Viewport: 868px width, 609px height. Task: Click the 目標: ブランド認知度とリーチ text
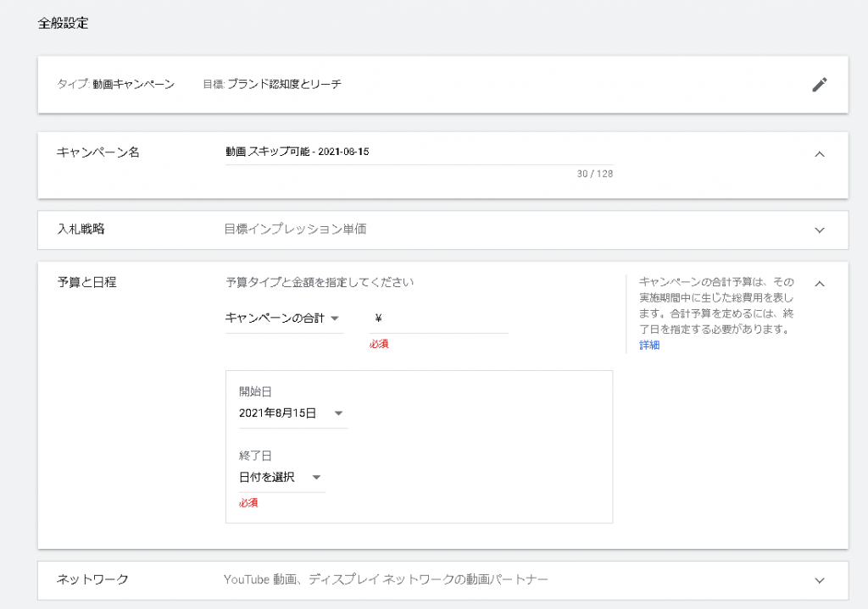click(x=272, y=84)
